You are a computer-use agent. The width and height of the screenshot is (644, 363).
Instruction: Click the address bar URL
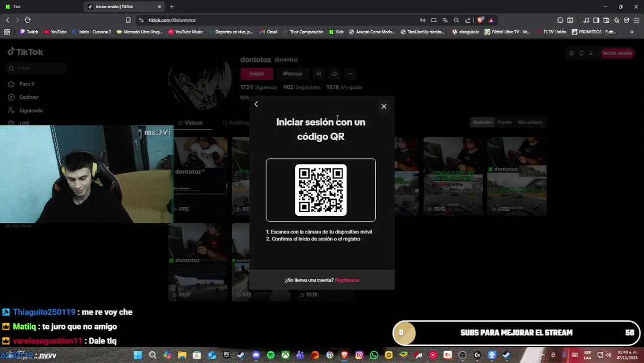coord(172,20)
